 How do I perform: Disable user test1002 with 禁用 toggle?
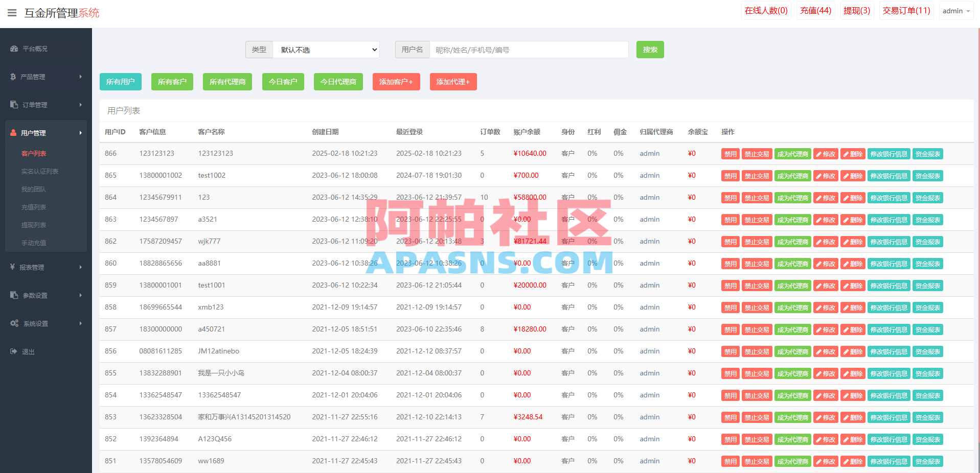(x=730, y=175)
